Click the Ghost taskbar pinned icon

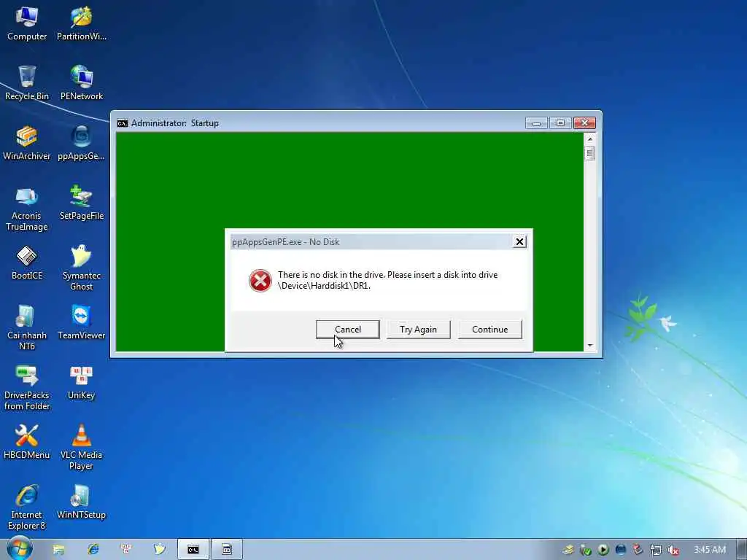click(159, 550)
